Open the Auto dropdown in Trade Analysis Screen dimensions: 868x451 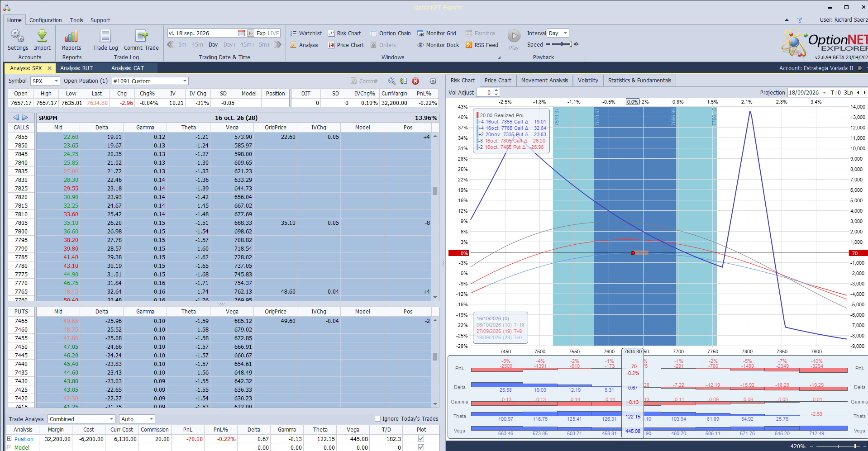[x=151, y=419]
